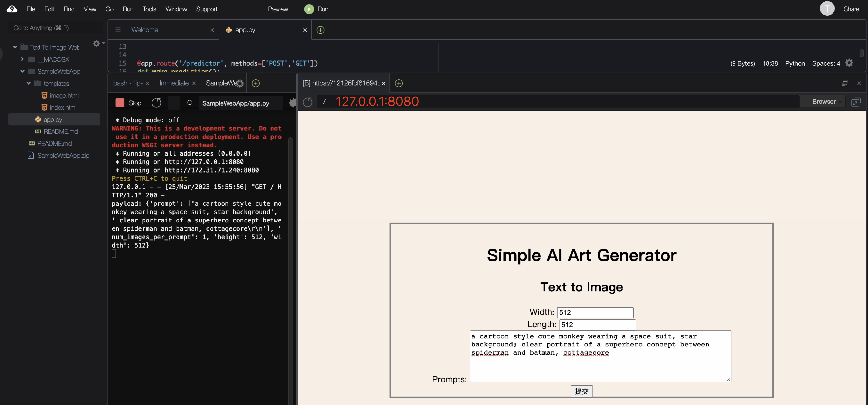Collapse the templates folder
This screenshot has height=405, width=868.
pos(29,83)
